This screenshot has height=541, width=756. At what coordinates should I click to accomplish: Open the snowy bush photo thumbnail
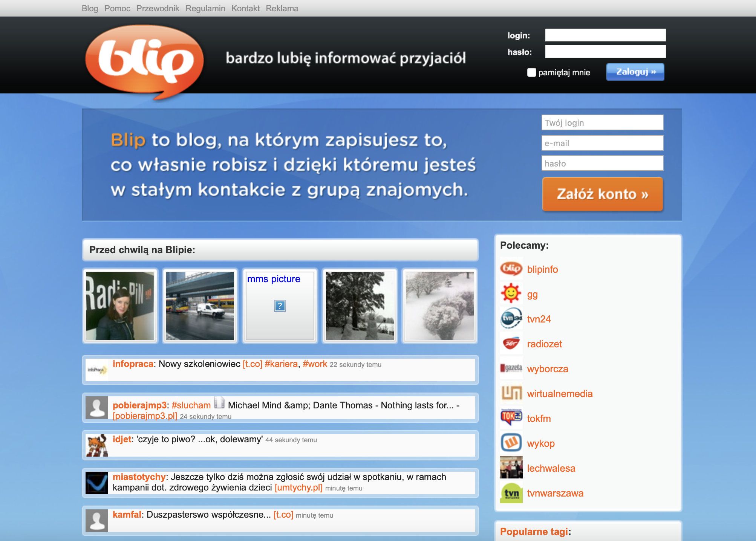tap(440, 306)
